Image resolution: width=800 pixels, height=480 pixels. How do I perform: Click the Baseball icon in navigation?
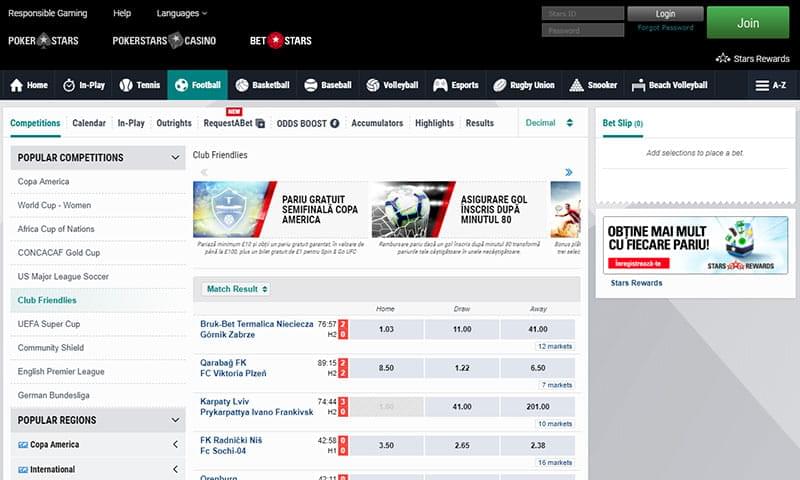click(311, 85)
